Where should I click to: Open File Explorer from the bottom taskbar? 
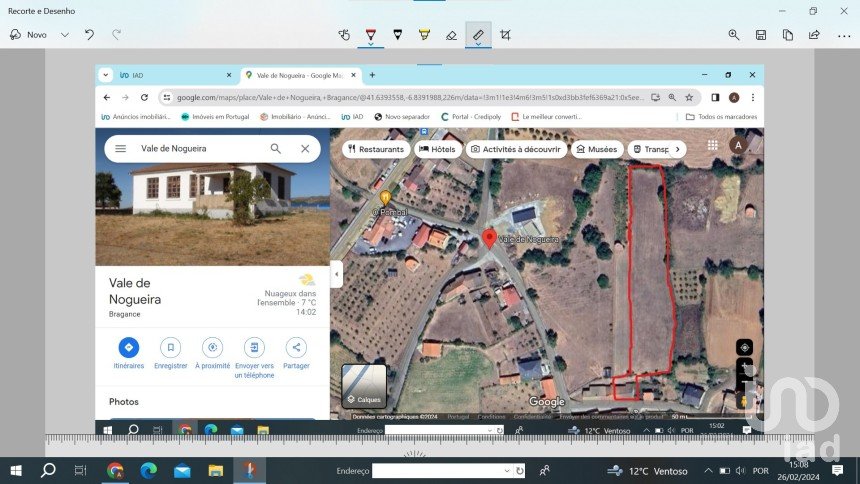pos(216,470)
